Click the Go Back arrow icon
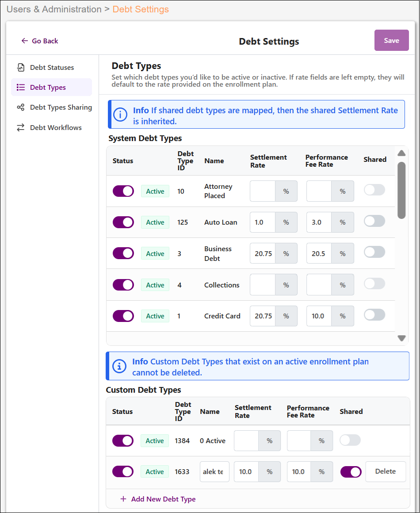Image resolution: width=420 pixels, height=513 pixels. click(x=24, y=41)
